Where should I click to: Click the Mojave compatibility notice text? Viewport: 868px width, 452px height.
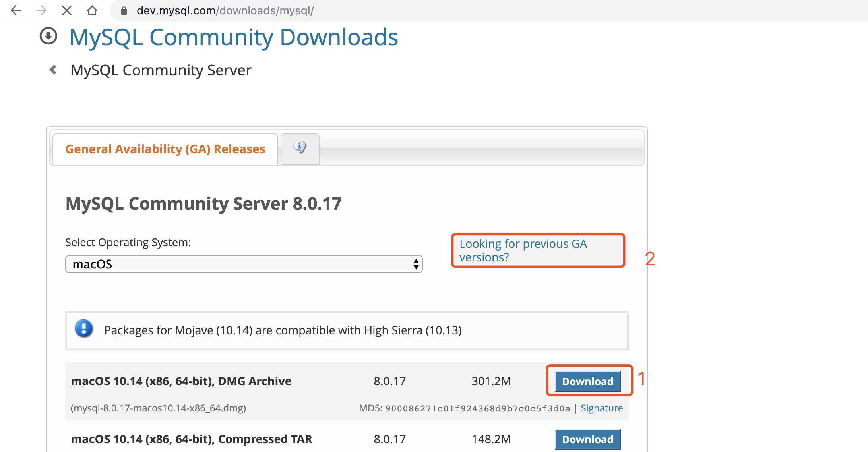(283, 330)
